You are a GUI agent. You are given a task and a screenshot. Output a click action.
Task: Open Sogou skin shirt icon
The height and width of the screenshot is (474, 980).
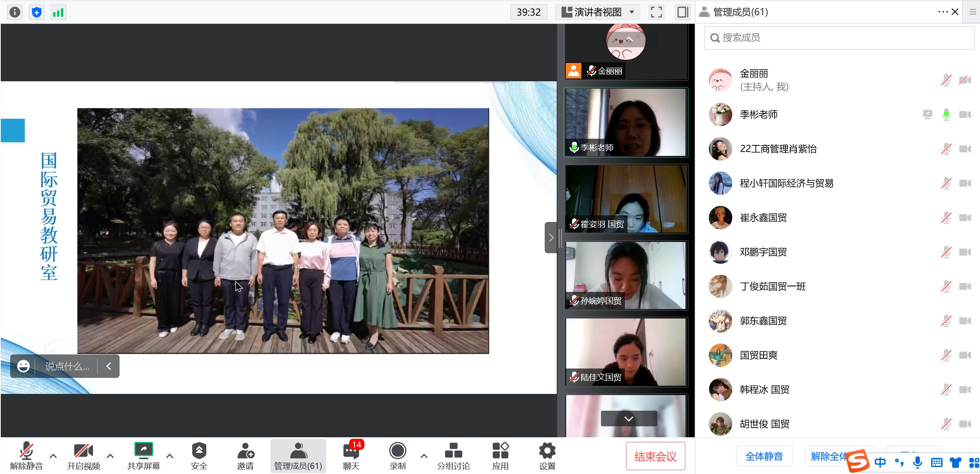click(955, 463)
